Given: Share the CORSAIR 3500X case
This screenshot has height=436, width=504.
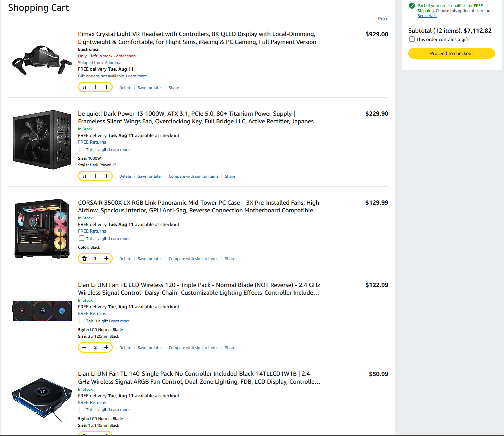Looking at the screenshot, I should click(230, 259).
